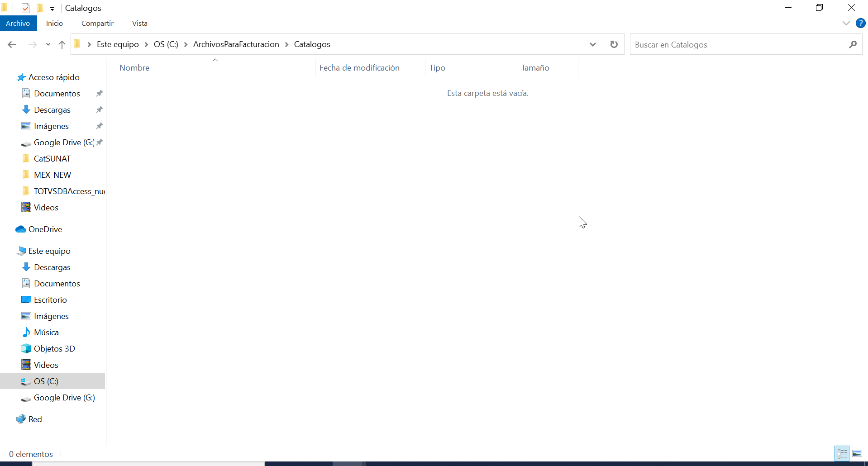Open Google Drive (G:) under Este equipo
The height and width of the screenshot is (466, 868).
64,398
